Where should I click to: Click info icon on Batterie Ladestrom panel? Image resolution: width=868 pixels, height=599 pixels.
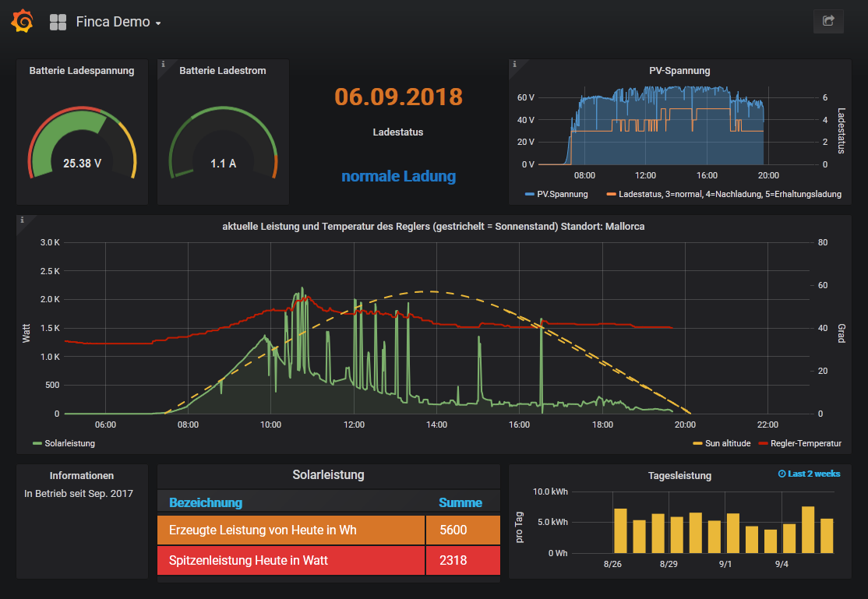[x=163, y=65]
